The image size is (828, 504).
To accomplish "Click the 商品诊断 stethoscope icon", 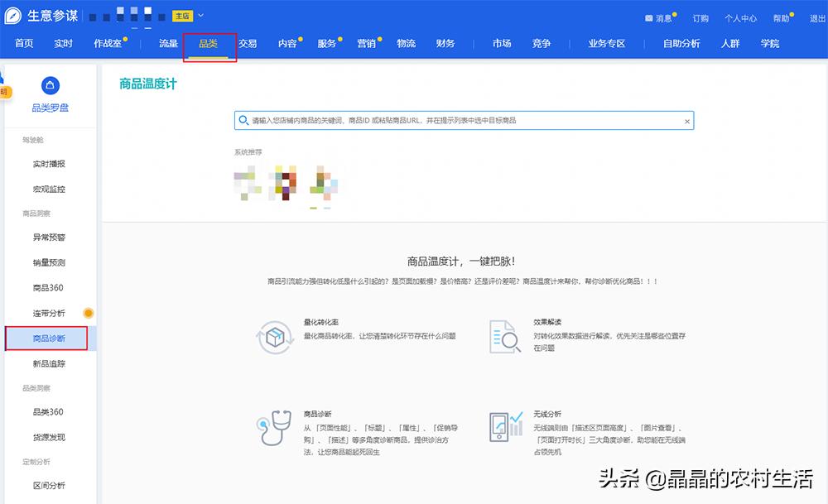I will tap(274, 430).
